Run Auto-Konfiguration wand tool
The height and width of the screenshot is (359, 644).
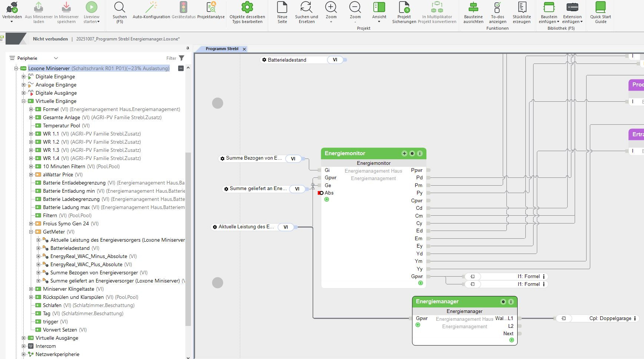point(151,7)
